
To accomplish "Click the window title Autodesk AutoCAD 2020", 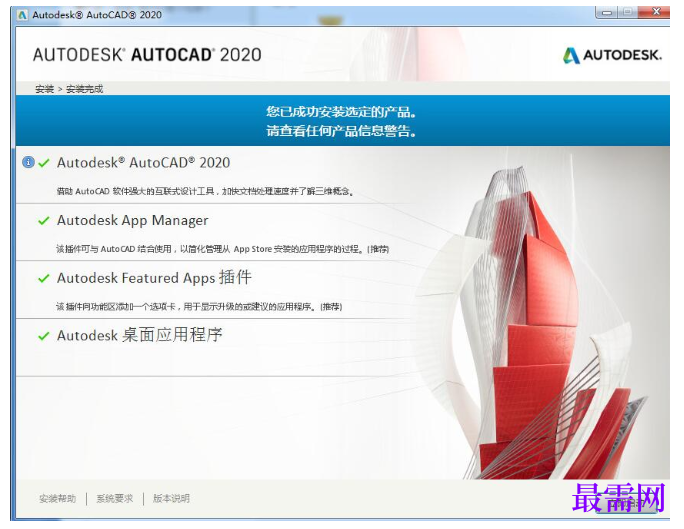I will 97,15.
